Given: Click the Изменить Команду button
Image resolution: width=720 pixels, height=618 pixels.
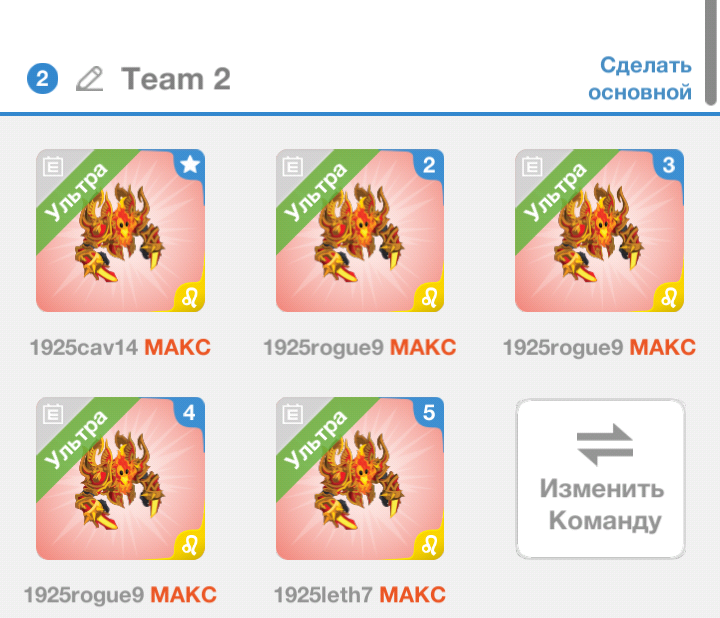Looking at the screenshot, I should point(601,479).
